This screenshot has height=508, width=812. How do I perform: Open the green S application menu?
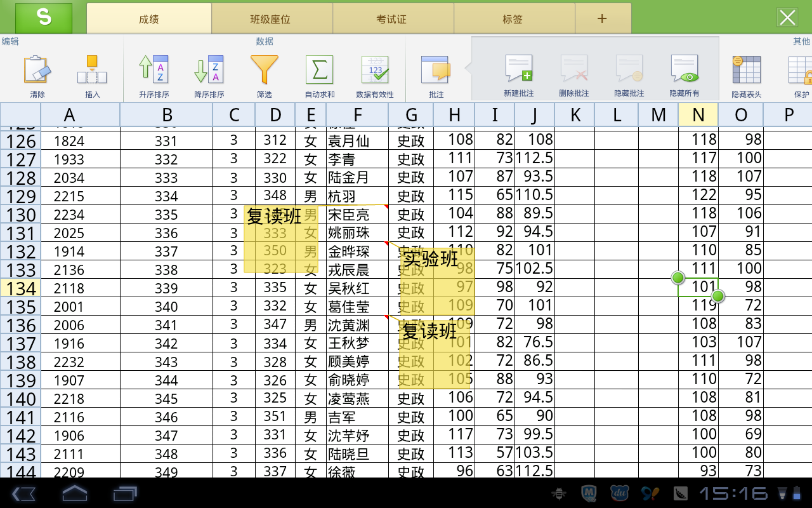(x=44, y=18)
